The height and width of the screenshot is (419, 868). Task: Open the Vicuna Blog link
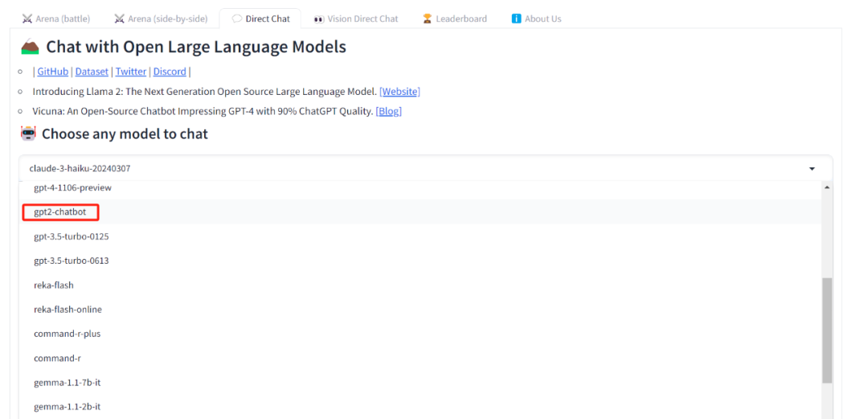click(389, 112)
